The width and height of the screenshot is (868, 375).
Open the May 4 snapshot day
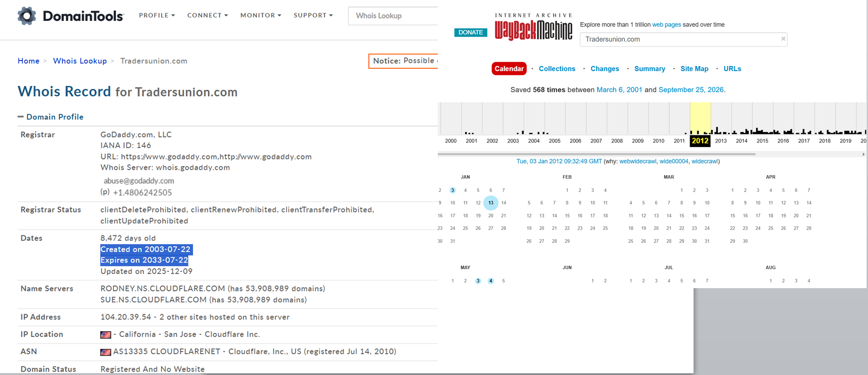(491, 281)
